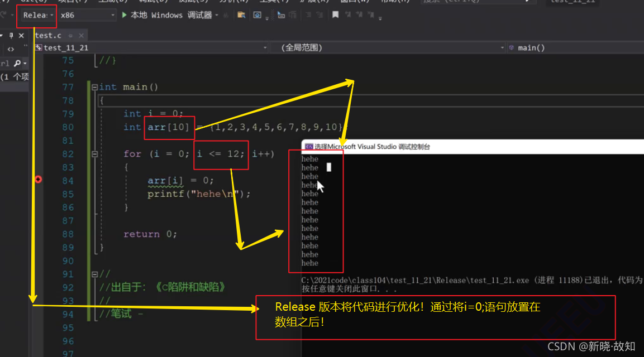Close the left side panel
Image resolution: width=644 pixels, height=357 pixels.
tap(21, 36)
